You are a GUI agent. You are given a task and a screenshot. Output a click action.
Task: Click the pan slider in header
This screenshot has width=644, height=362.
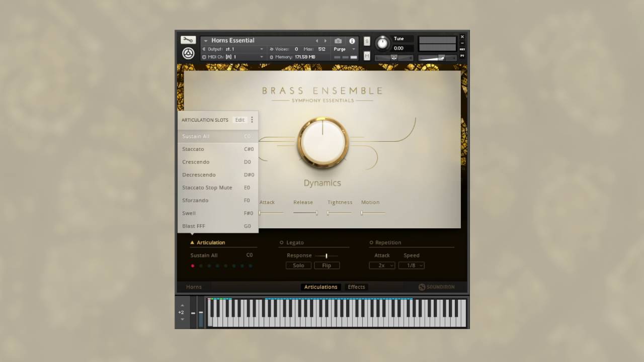point(394,57)
